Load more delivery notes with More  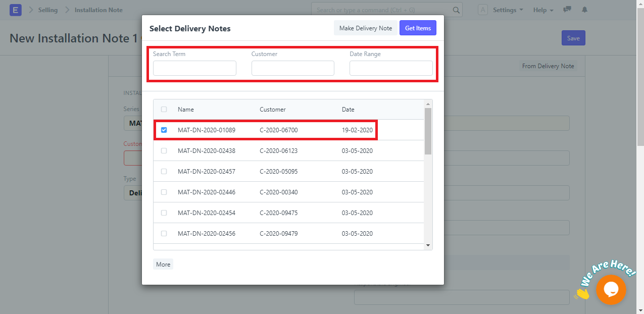tap(163, 265)
